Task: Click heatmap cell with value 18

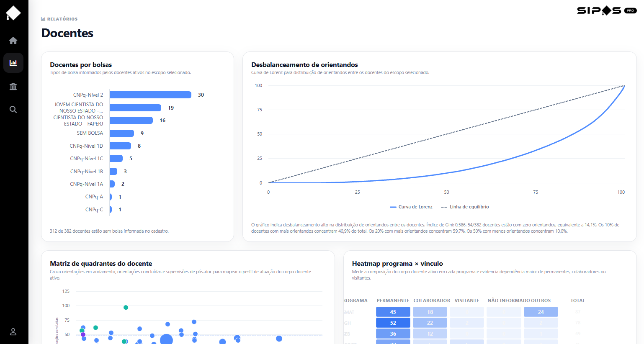Action: coord(430,312)
